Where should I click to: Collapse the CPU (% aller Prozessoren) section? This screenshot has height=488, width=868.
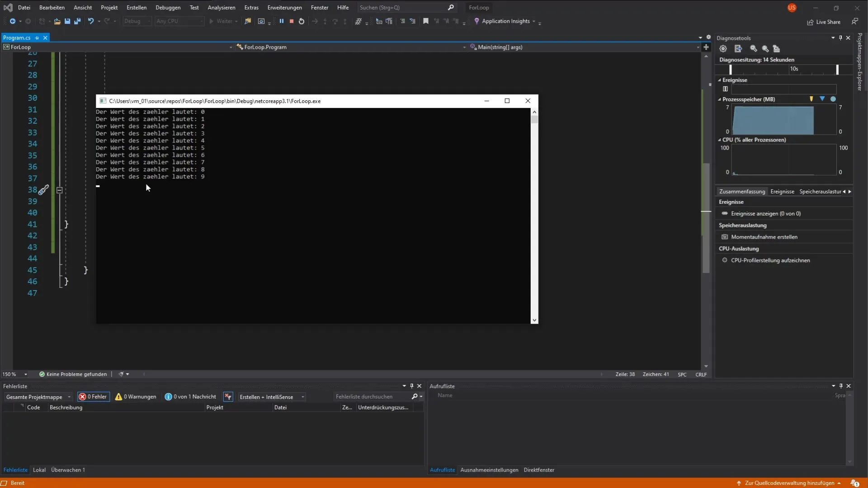(719, 140)
